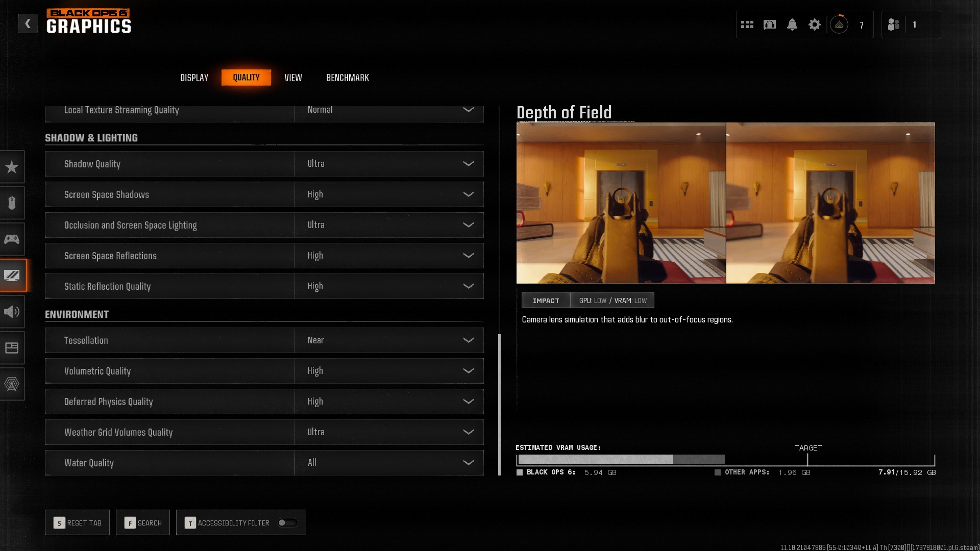Switch to the Display tab
Screen dimensions: 980x551
[x=194, y=78]
